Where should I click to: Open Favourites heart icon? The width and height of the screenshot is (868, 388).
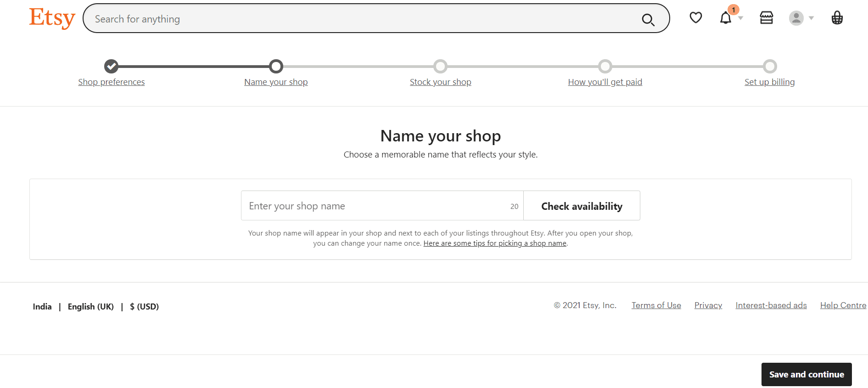point(696,18)
